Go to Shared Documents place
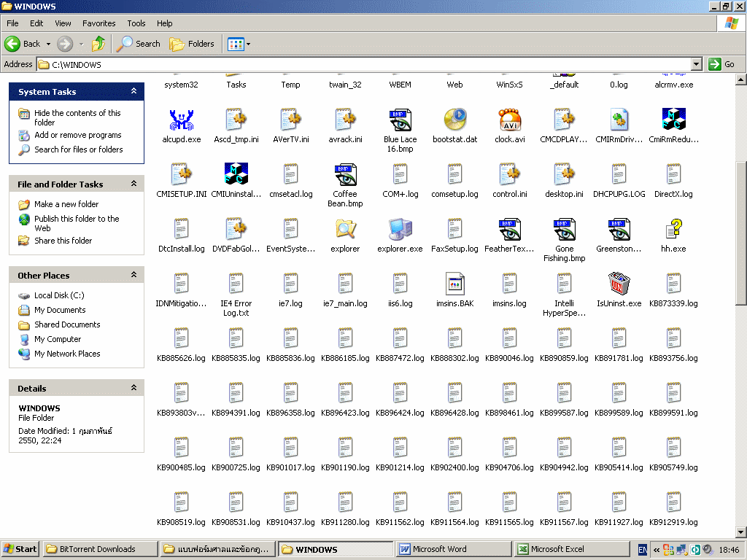Viewport: 747px width, 560px height. tap(67, 324)
